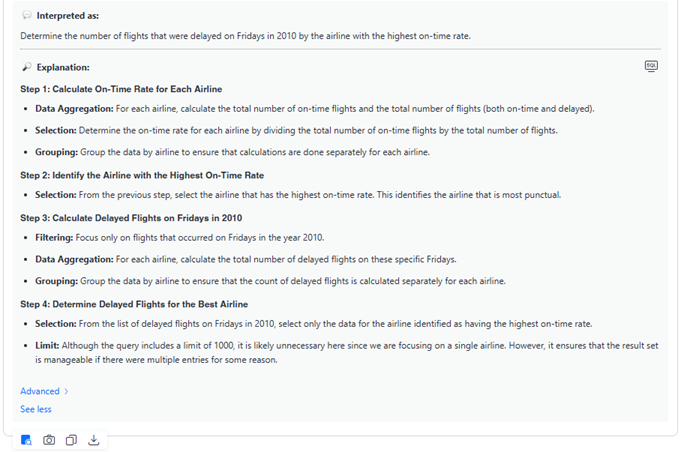Download the result with the download icon
The height and width of the screenshot is (452, 681).
pyautogui.click(x=94, y=439)
